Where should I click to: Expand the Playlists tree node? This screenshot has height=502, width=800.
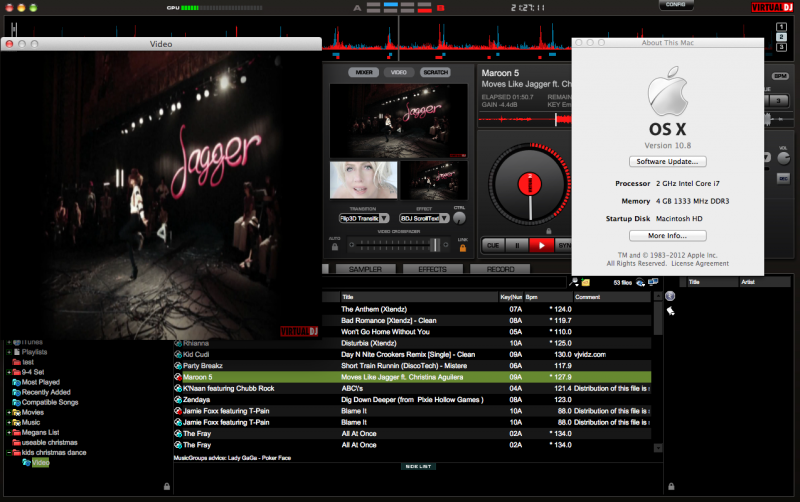(9, 352)
